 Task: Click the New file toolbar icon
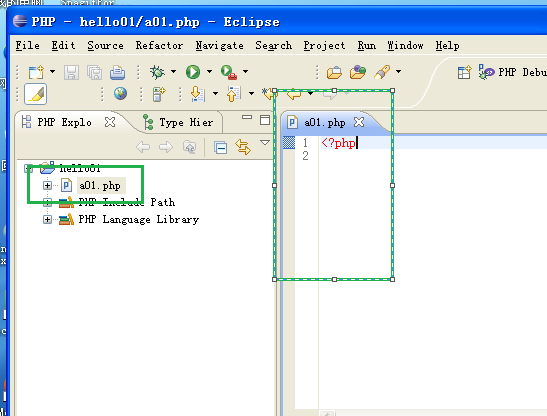pyautogui.click(x=36, y=72)
